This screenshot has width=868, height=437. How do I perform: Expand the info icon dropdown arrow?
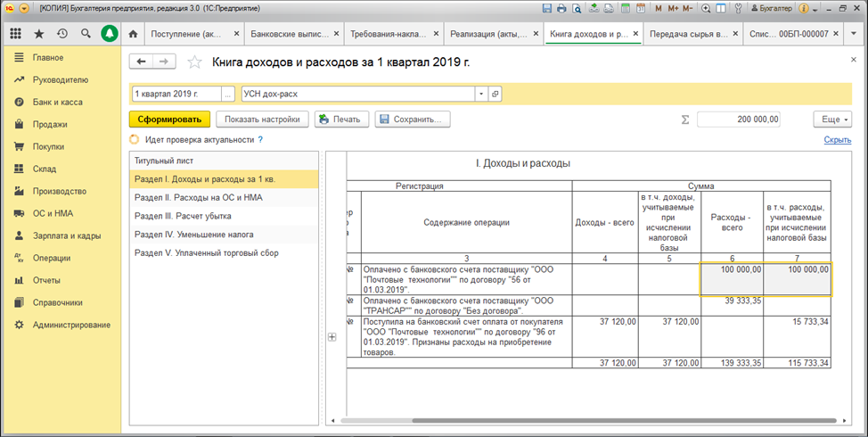pos(815,9)
